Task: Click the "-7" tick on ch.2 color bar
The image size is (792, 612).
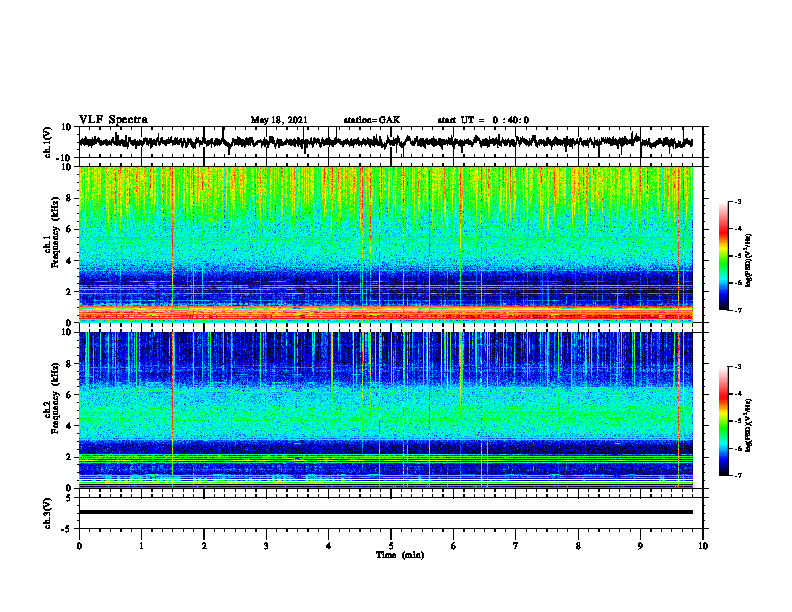Action: click(737, 475)
